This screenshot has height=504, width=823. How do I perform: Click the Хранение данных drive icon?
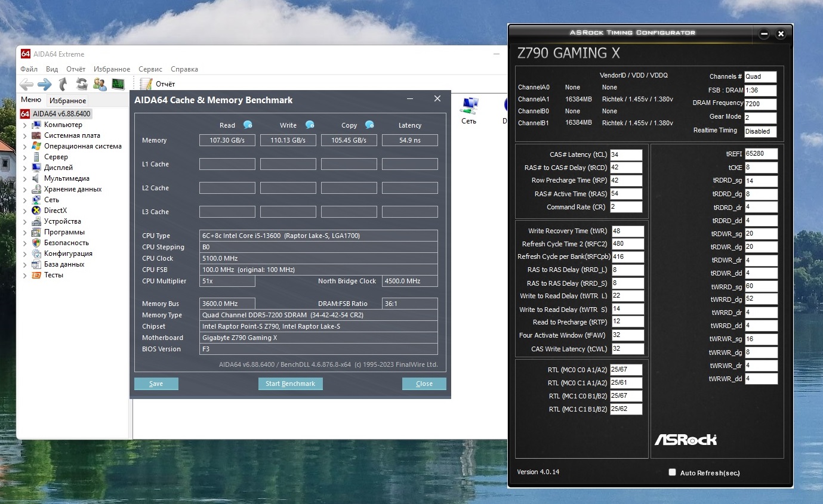(36, 189)
